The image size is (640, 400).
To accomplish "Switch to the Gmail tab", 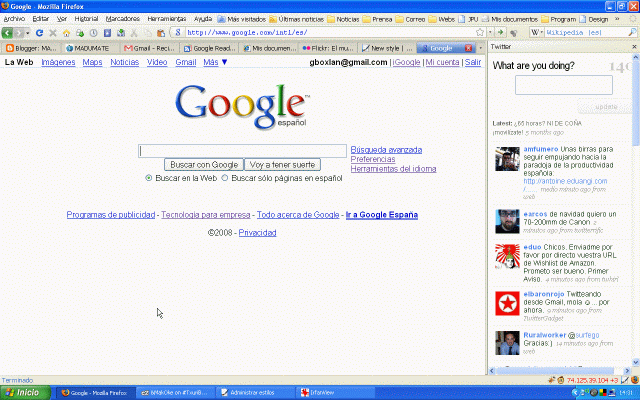I will click(x=149, y=48).
